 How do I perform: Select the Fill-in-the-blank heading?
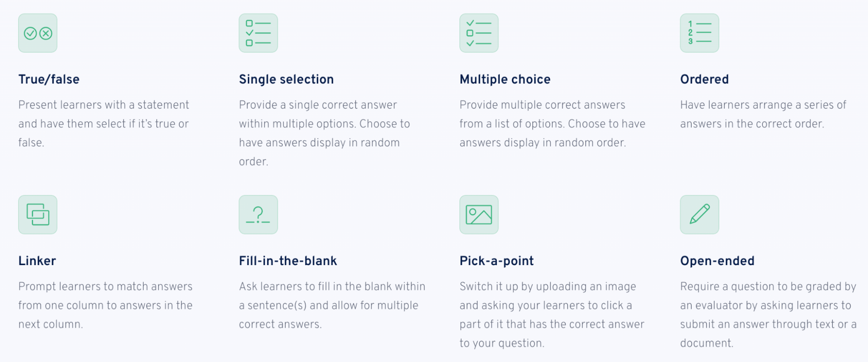[288, 261]
